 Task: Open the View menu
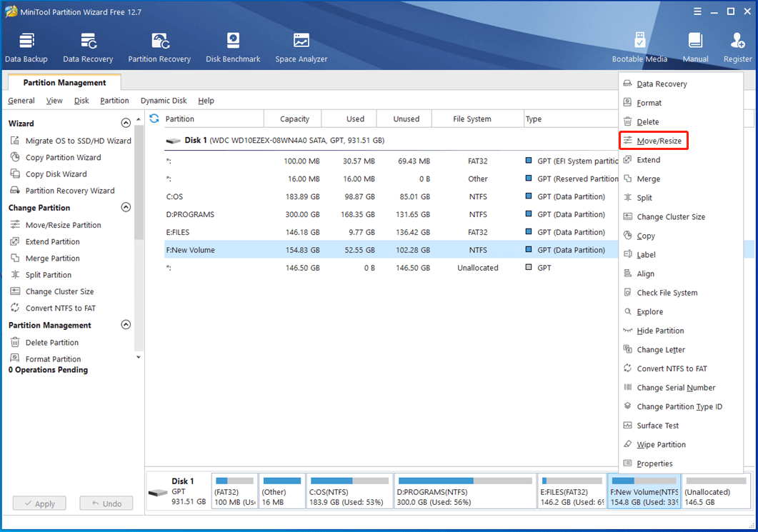[x=54, y=101]
